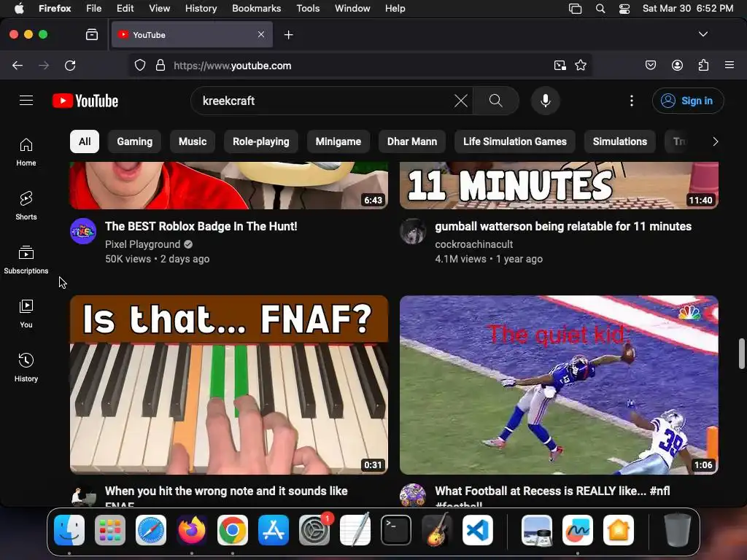Click the site padlock icon
The height and width of the screenshot is (560, 747).
click(x=160, y=65)
